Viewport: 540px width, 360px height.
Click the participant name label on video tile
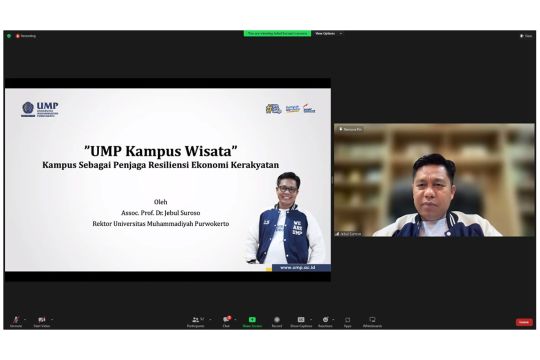click(x=349, y=234)
